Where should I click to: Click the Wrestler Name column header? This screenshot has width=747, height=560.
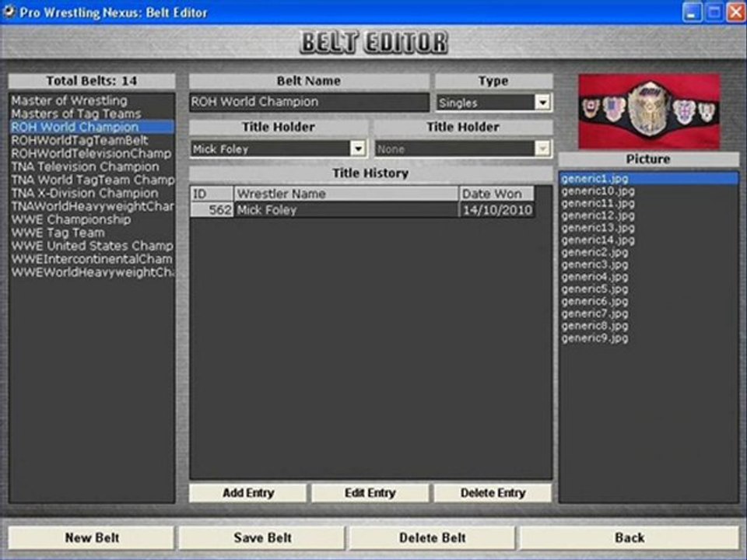pyautogui.click(x=346, y=194)
